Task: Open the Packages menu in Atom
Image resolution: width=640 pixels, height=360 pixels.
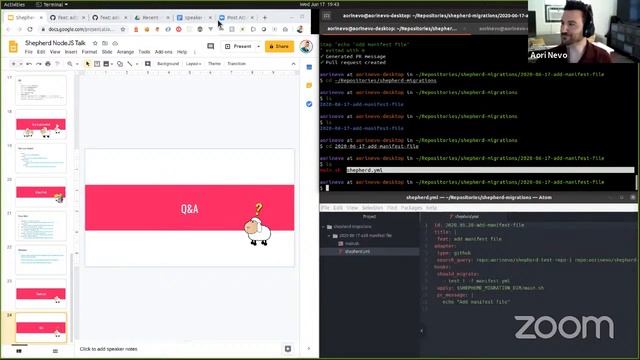Action: (x=411, y=208)
